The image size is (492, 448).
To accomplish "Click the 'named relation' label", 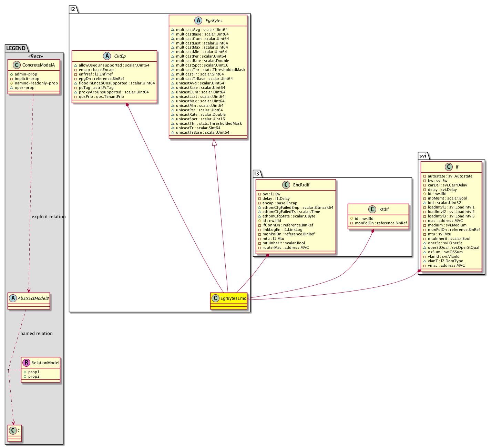I will coord(37,334).
